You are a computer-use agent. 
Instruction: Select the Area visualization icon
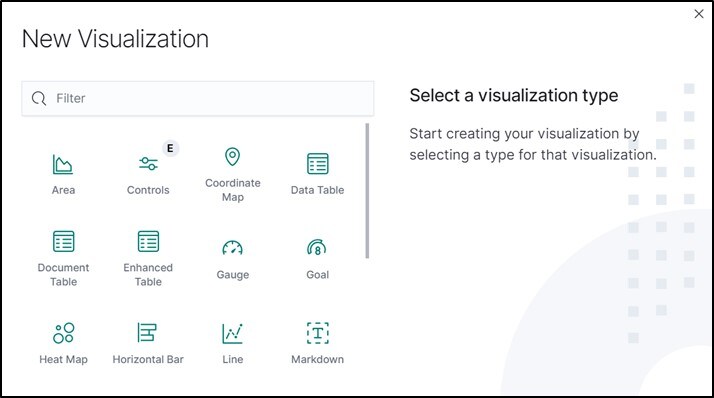tap(63, 164)
